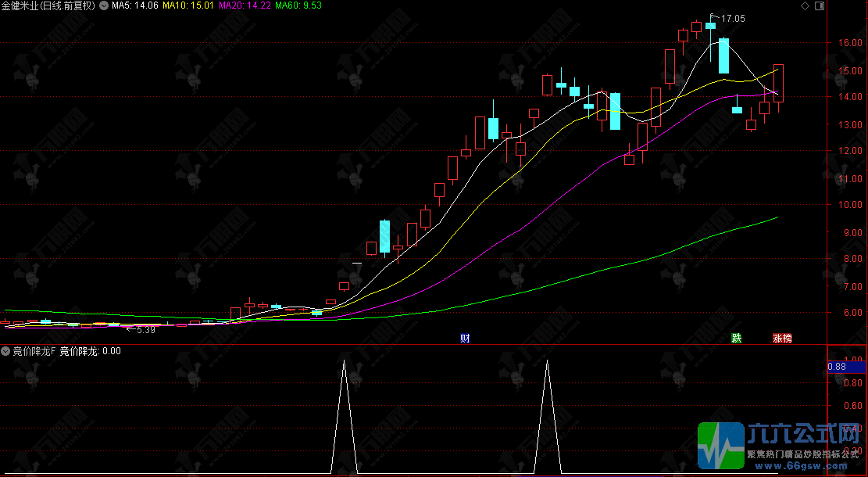Click the 竞价降龙: 0.00 indicator value
This screenshot has width=868, height=477.
point(90,350)
